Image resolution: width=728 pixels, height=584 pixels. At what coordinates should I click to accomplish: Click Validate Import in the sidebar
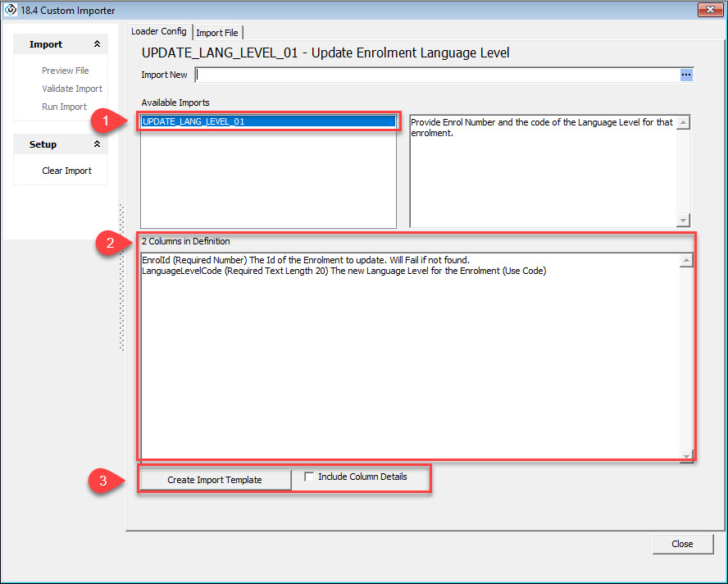click(72, 89)
